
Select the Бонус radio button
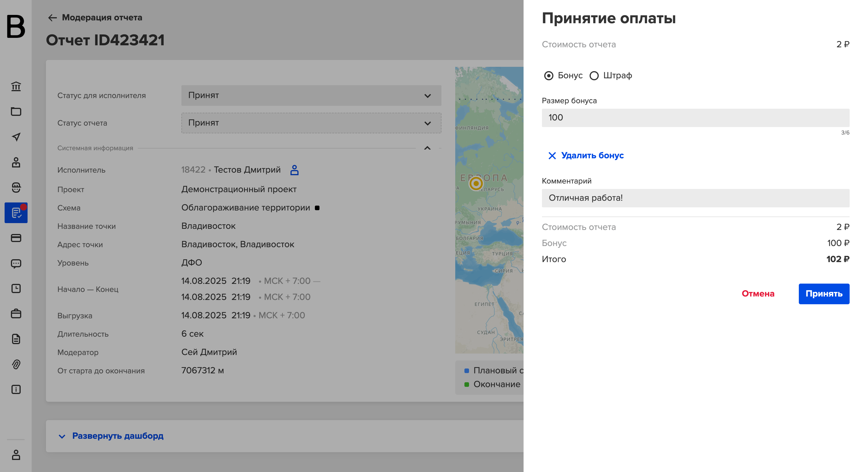click(x=549, y=76)
